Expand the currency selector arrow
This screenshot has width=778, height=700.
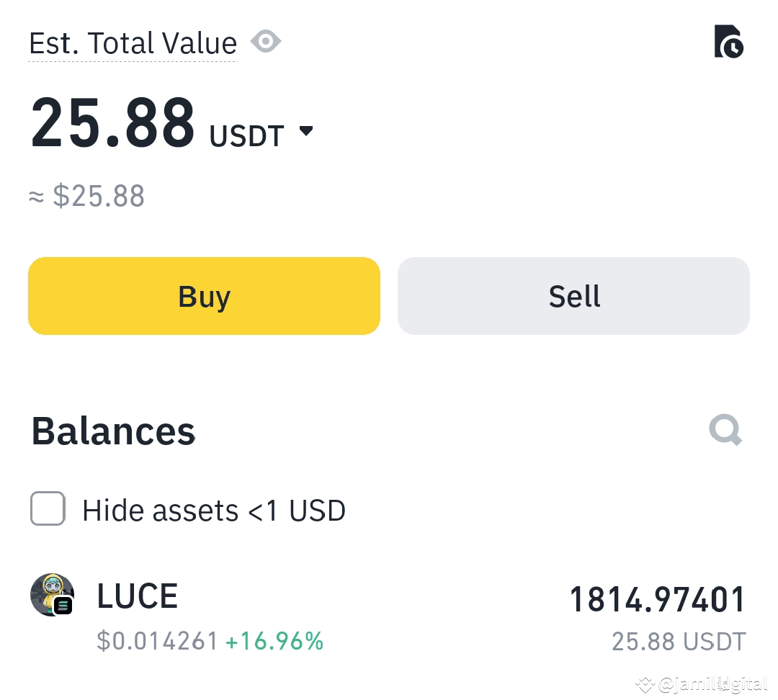306,131
